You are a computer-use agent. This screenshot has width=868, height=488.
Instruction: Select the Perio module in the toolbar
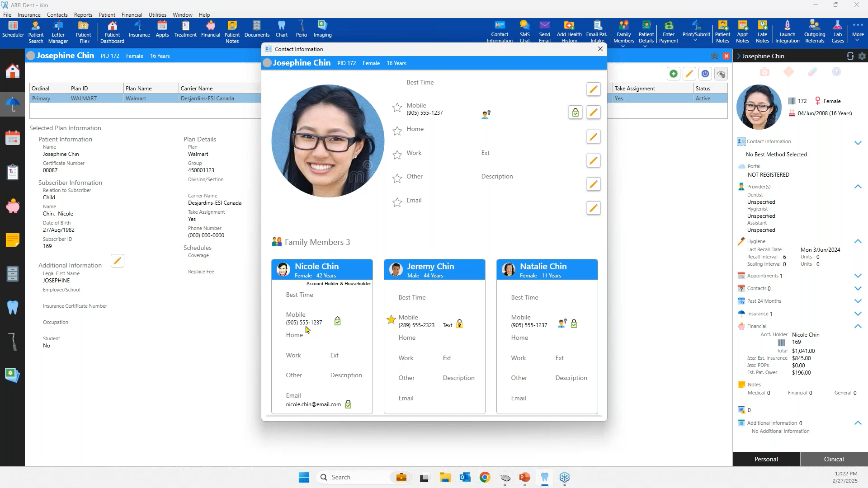click(x=301, y=28)
